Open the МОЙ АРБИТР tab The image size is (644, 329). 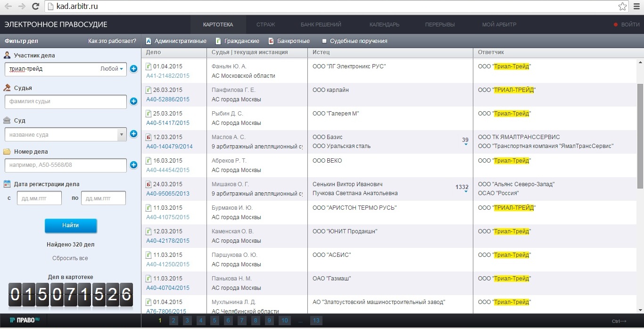499,25
